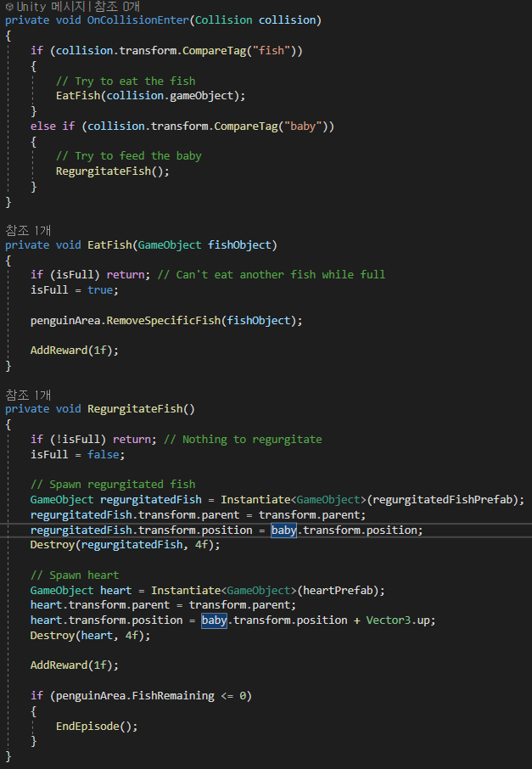Click 'heart.transform.parent = transform.parent;' line
This screenshot has width=532, height=769.
163,604
